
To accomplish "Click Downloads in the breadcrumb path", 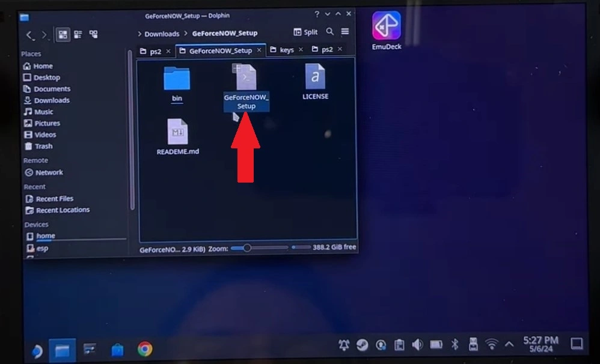I will click(162, 34).
